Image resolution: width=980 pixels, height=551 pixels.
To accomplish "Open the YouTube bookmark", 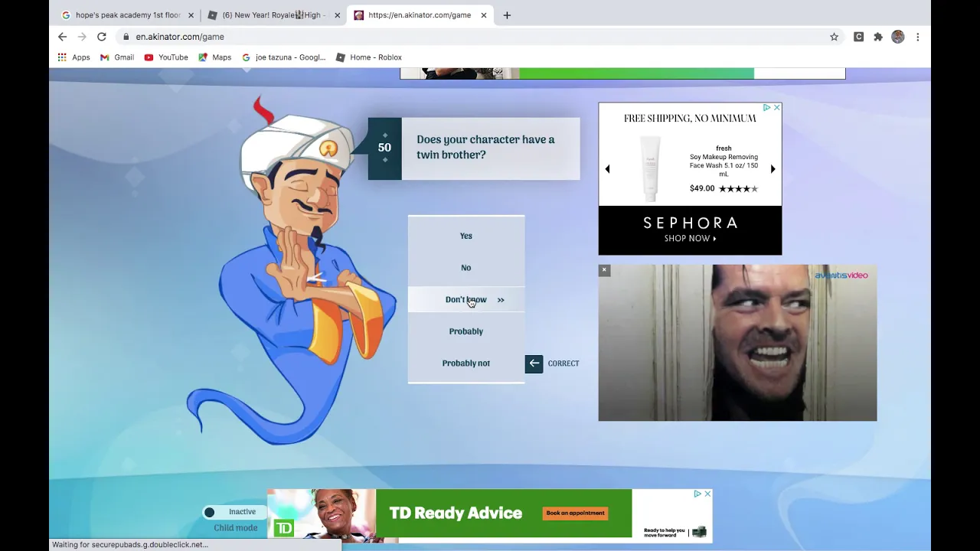I will 165,57.
